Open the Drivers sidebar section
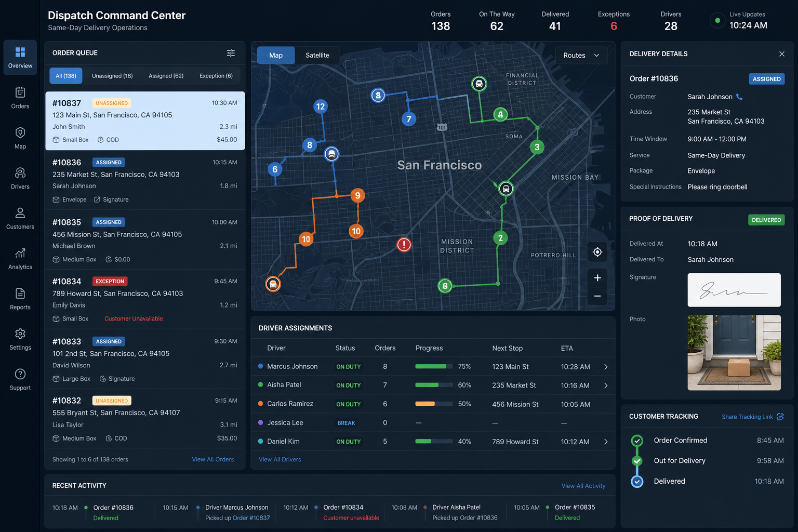Image resolution: width=798 pixels, height=532 pixels. (x=20, y=178)
